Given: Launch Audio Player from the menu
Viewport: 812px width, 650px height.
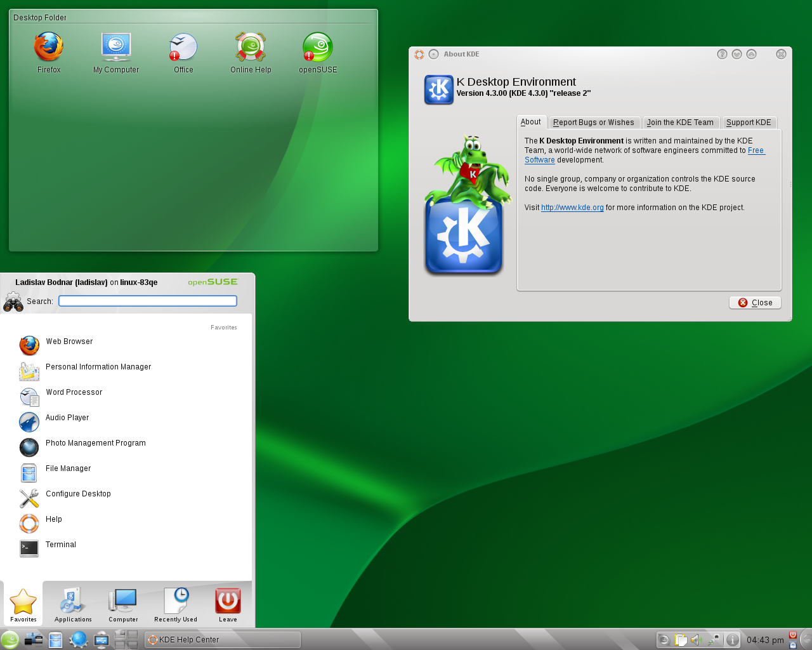Looking at the screenshot, I should pyautogui.click(x=127, y=421).
